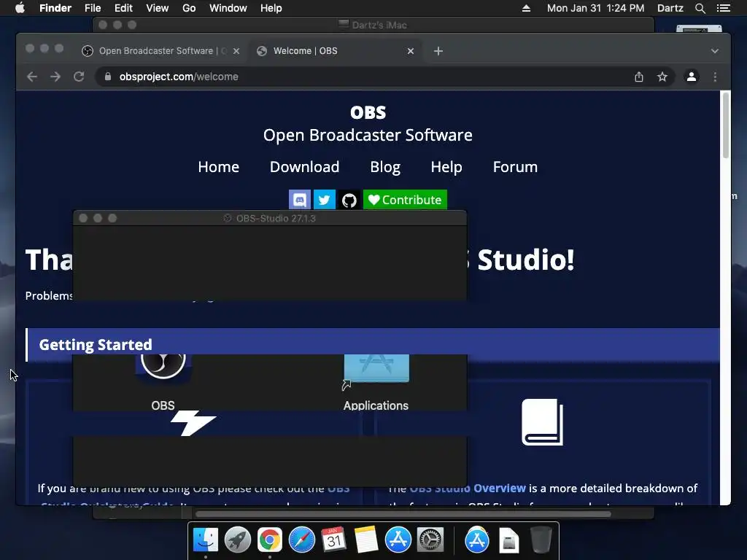This screenshot has height=560, width=747.
Task: View site security lock info
Action: click(108, 77)
